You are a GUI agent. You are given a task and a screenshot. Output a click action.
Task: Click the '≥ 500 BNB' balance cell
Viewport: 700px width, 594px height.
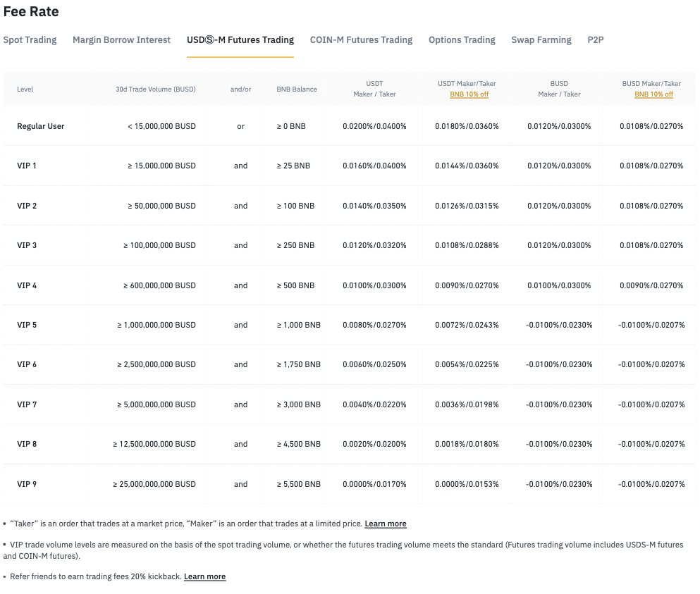pos(295,285)
